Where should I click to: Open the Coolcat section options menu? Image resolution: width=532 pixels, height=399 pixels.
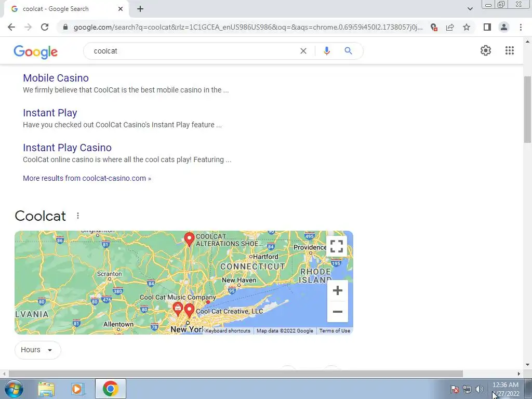point(78,216)
